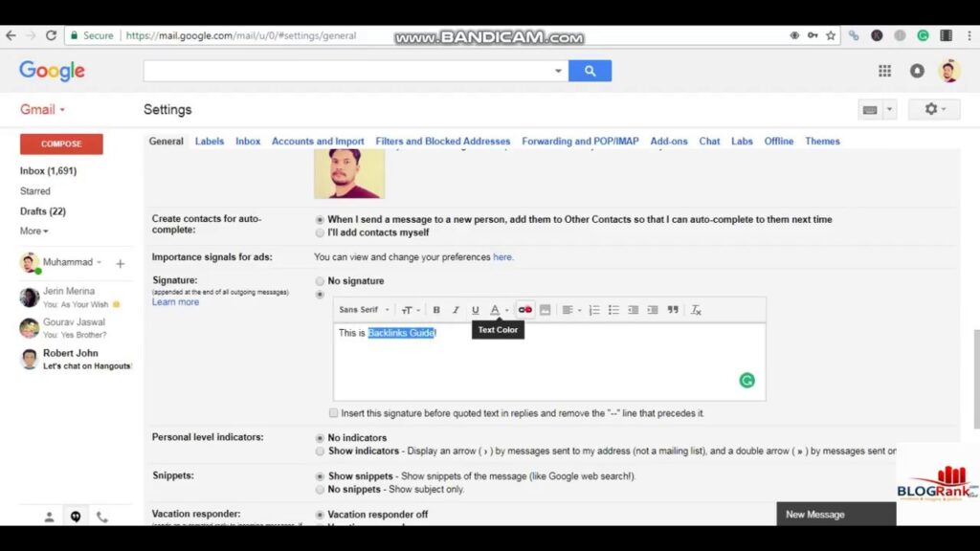980x551 pixels.
Task: Apply quote formatting in signature
Action: [673, 310]
